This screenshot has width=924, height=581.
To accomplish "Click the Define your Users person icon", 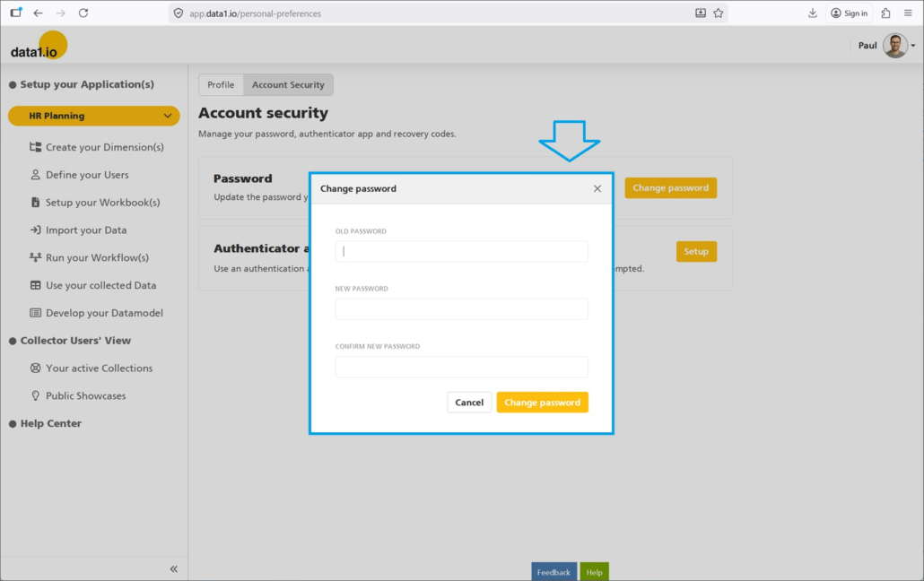I will pyautogui.click(x=36, y=175).
